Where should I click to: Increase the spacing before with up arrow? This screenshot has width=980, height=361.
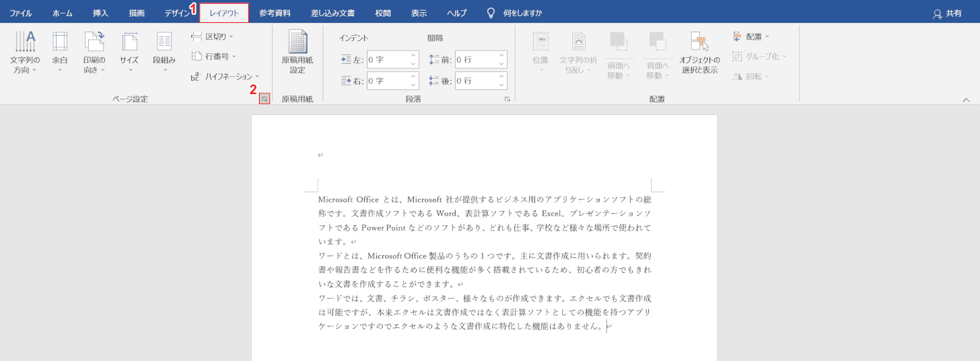[x=501, y=56]
